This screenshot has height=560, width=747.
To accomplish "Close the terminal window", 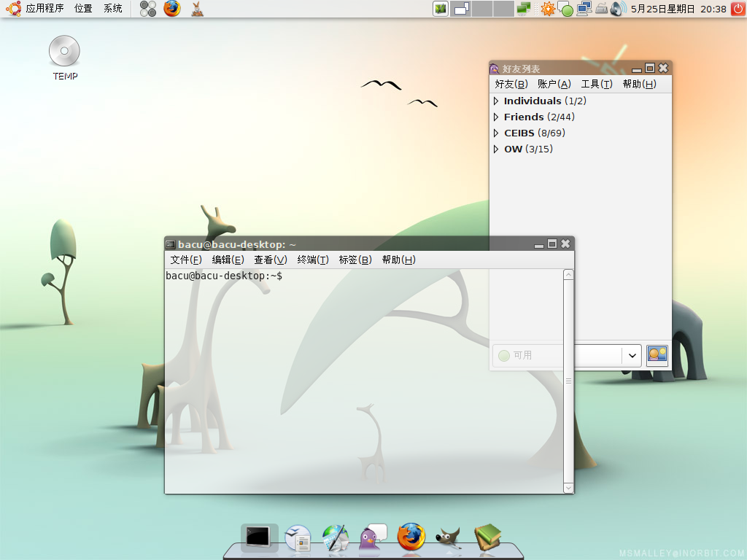I will point(565,244).
